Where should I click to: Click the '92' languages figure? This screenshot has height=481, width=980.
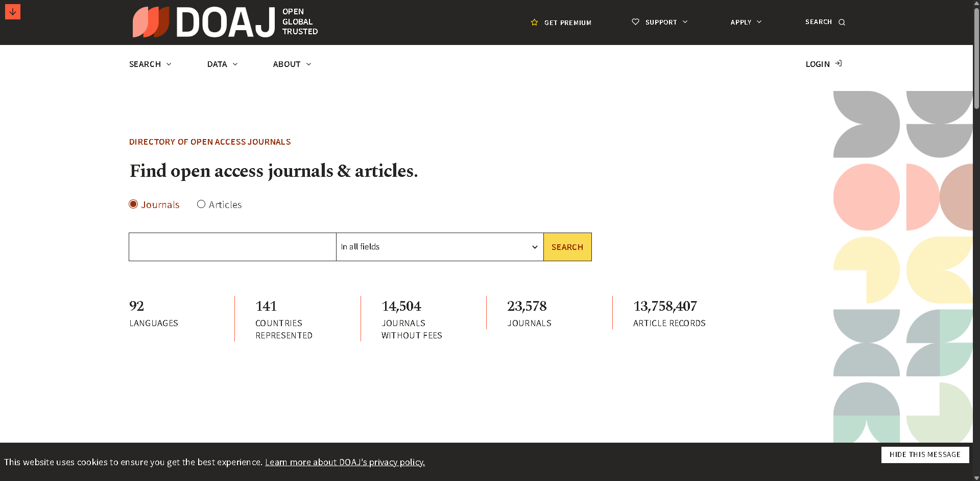[x=136, y=306]
